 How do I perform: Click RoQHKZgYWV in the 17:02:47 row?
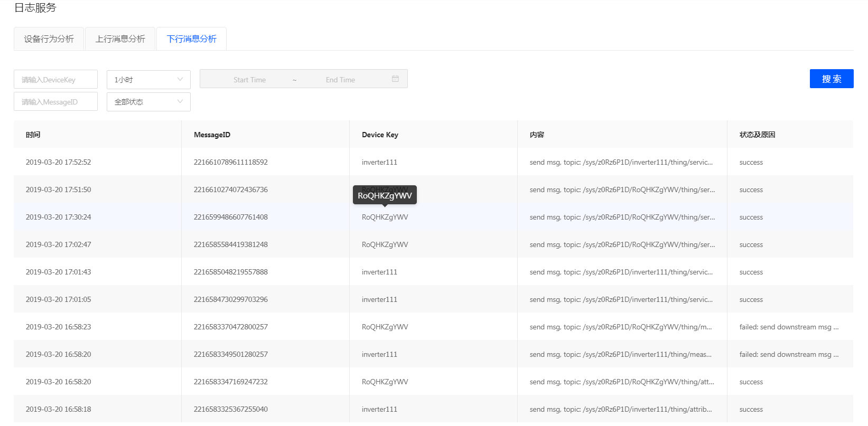385,244
